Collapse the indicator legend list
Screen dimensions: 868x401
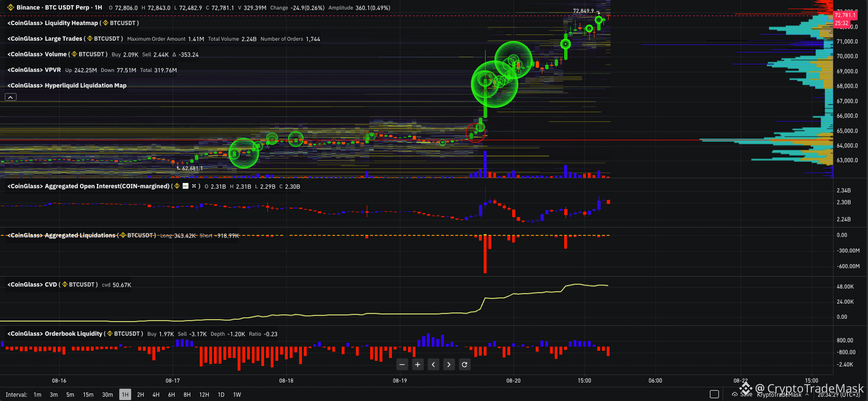[x=11, y=97]
